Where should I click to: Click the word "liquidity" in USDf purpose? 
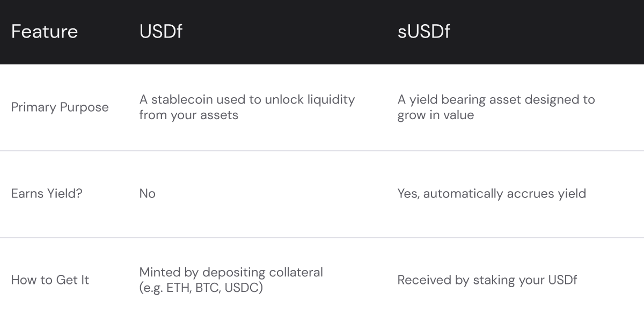(328, 100)
